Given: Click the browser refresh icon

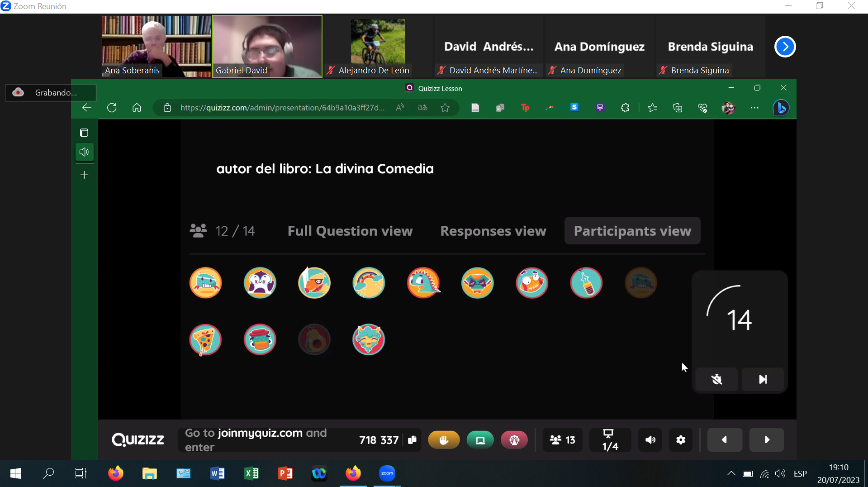Looking at the screenshot, I should pos(112,108).
